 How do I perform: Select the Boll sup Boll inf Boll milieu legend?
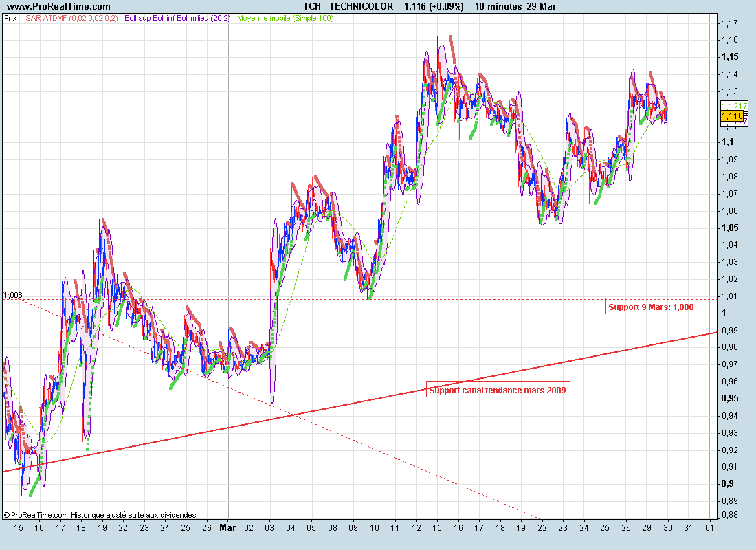point(177,19)
